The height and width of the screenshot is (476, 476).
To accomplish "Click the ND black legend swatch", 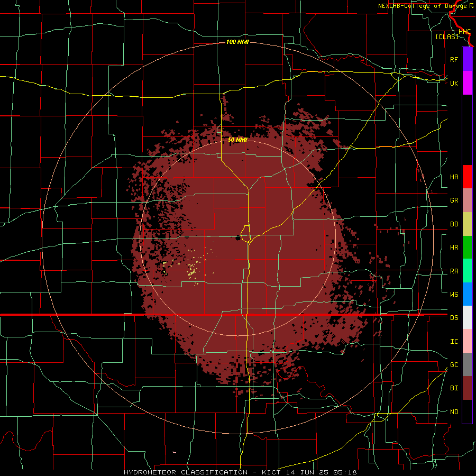I will pos(467,411).
